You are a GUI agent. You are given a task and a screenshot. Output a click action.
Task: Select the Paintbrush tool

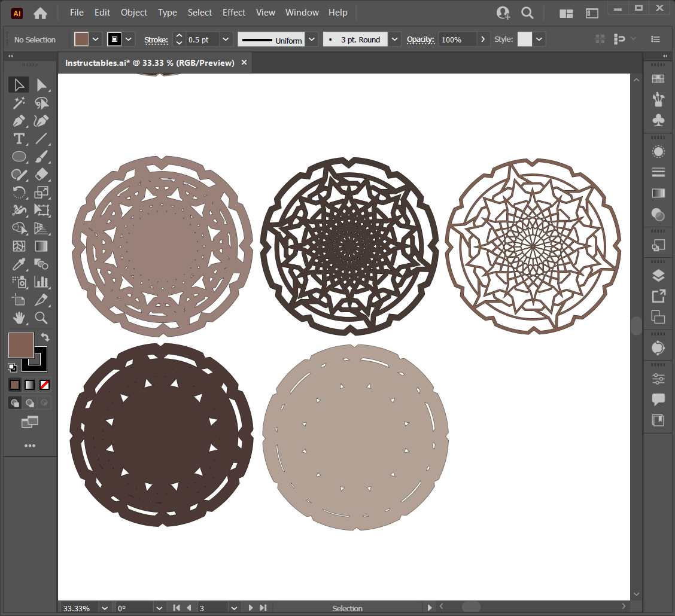coord(41,157)
